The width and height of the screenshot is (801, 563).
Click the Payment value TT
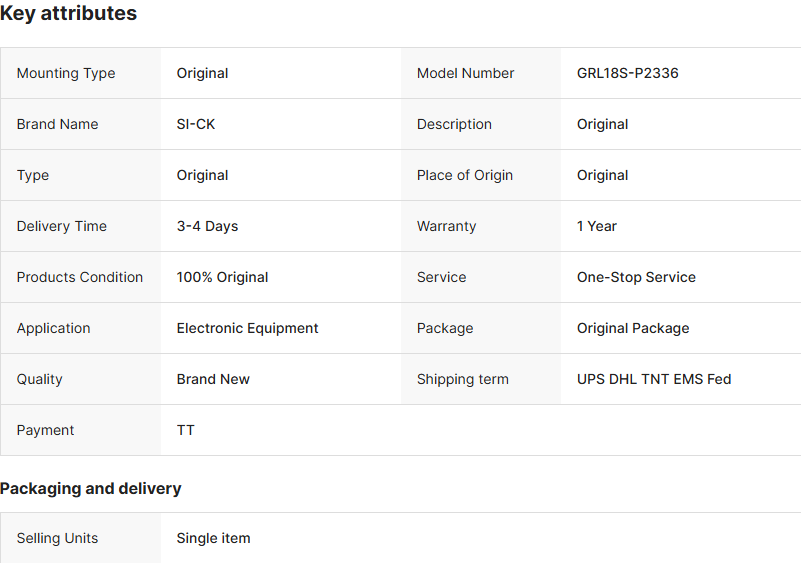tap(186, 430)
